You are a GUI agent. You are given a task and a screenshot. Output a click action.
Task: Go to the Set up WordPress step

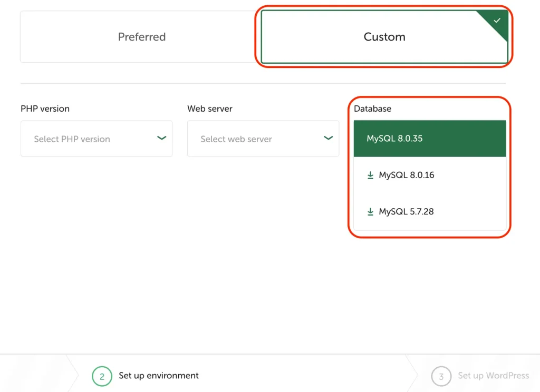[493, 376]
